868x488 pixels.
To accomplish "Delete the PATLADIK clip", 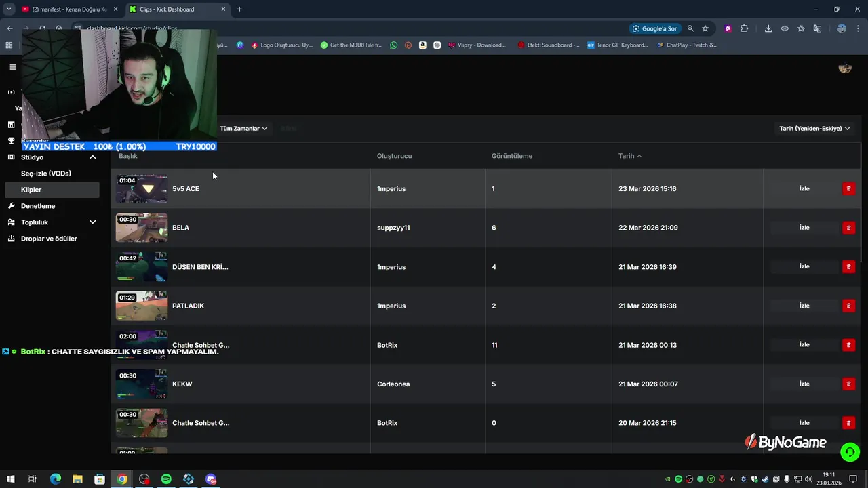I will [x=848, y=306].
